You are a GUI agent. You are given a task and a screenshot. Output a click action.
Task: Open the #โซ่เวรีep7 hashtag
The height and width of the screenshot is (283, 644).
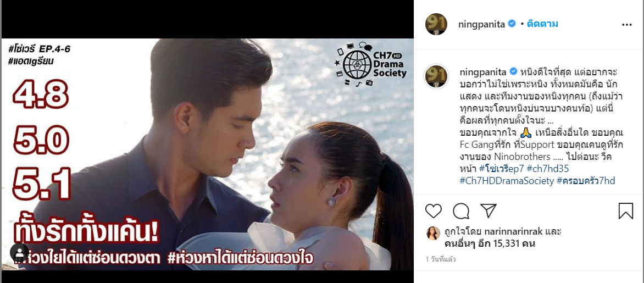tap(502, 168)
